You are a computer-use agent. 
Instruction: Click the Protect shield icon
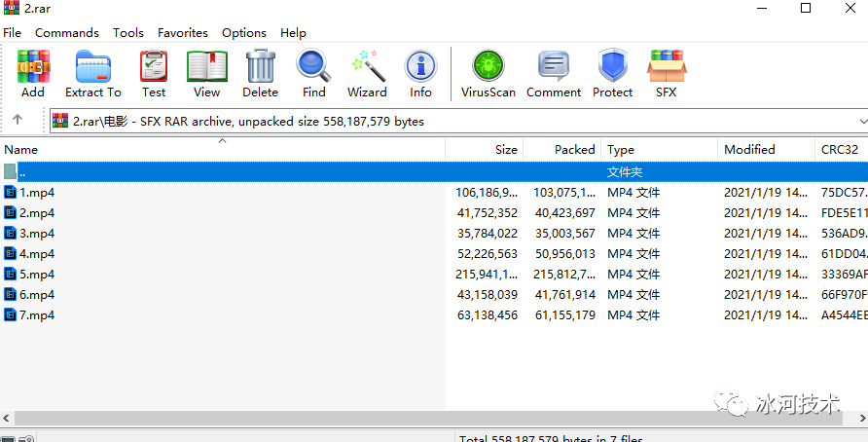click(612, 66)
